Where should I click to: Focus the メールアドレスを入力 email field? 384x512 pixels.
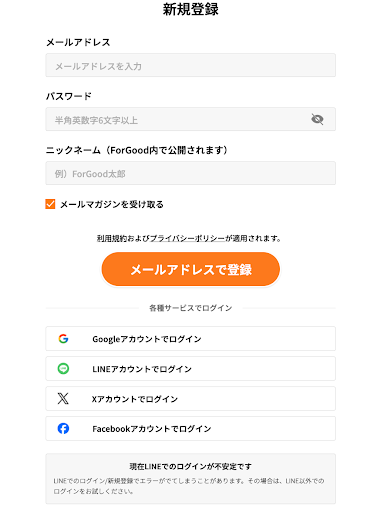[190, 65]
